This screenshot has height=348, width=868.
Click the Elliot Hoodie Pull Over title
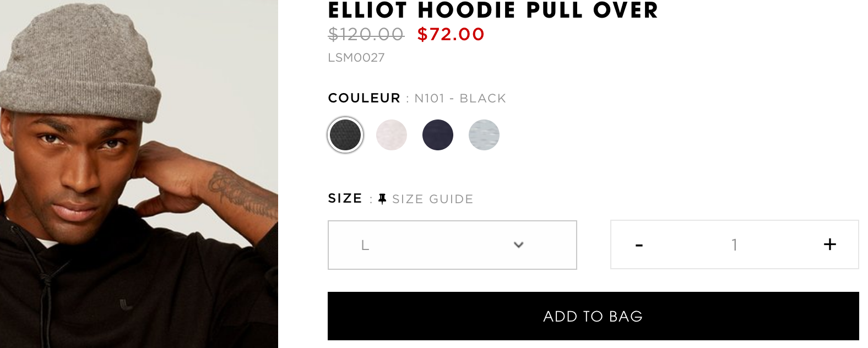(x=493, y=10)
